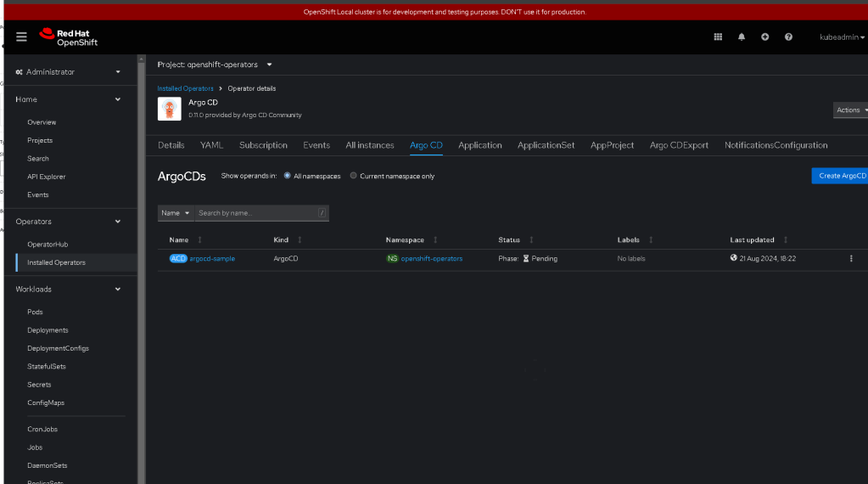Open API Explorer in the sidebar
Viewport: 868px width, 484px height.
[46, 177]
